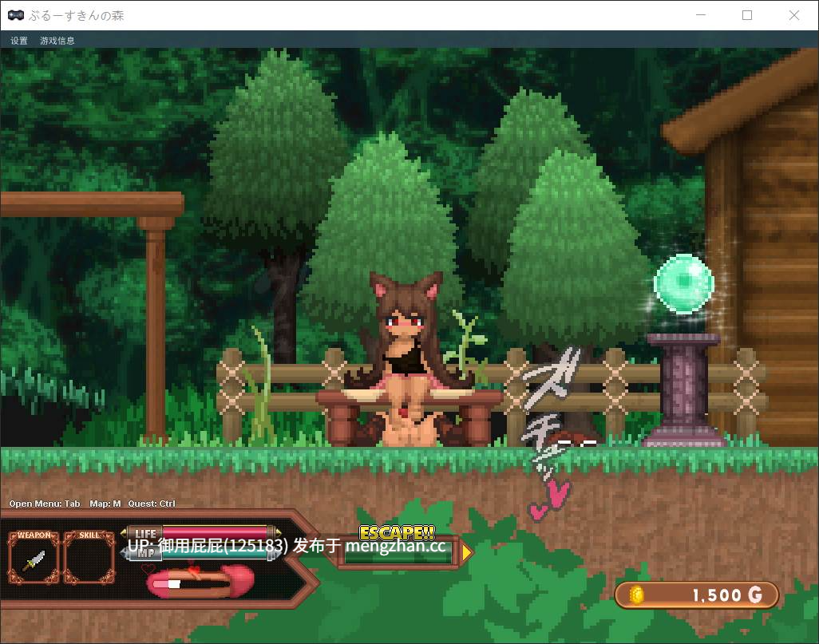Screen dimensions: 819x644
Task: Click the 'Map: M' hint text
Action: click(105, 504)
